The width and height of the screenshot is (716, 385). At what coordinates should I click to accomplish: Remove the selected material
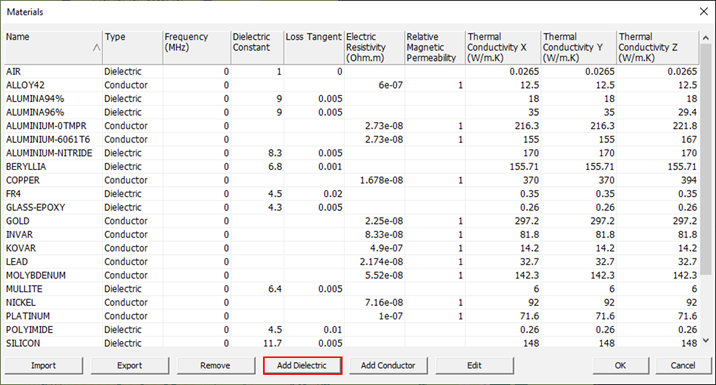[x=216, y=365]
